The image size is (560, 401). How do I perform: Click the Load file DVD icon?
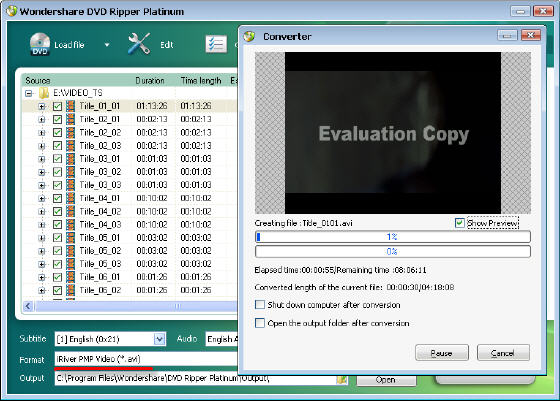pyautogui.click(x=40, y=44)
